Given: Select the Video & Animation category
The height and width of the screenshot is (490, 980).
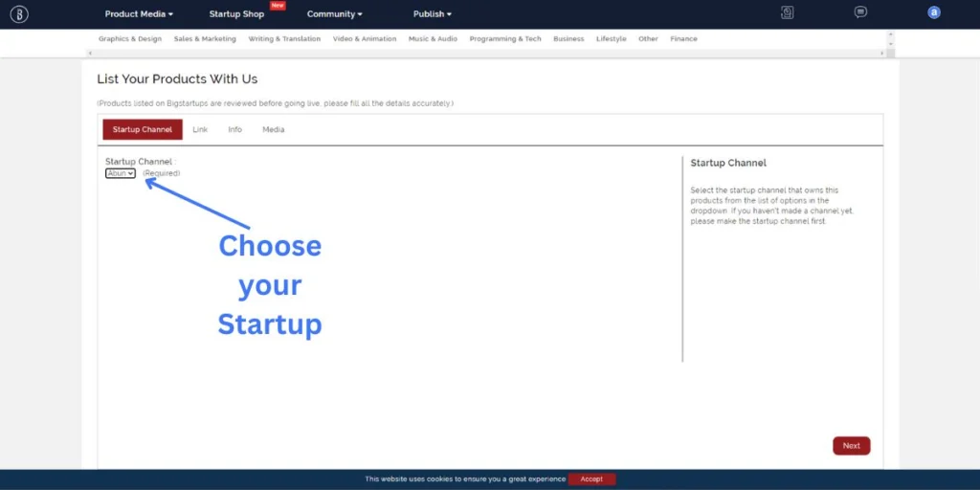Looking at the screenshot, I should tap(365, 38).
